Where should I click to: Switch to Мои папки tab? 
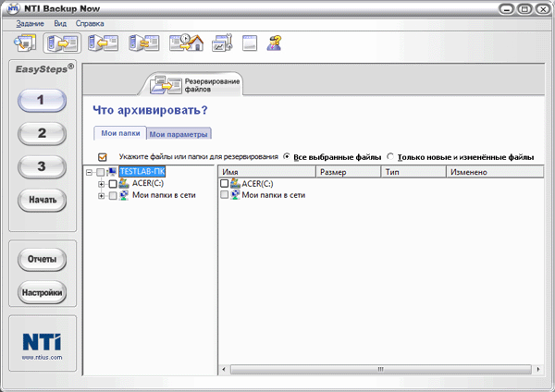[x=120, y=133]
